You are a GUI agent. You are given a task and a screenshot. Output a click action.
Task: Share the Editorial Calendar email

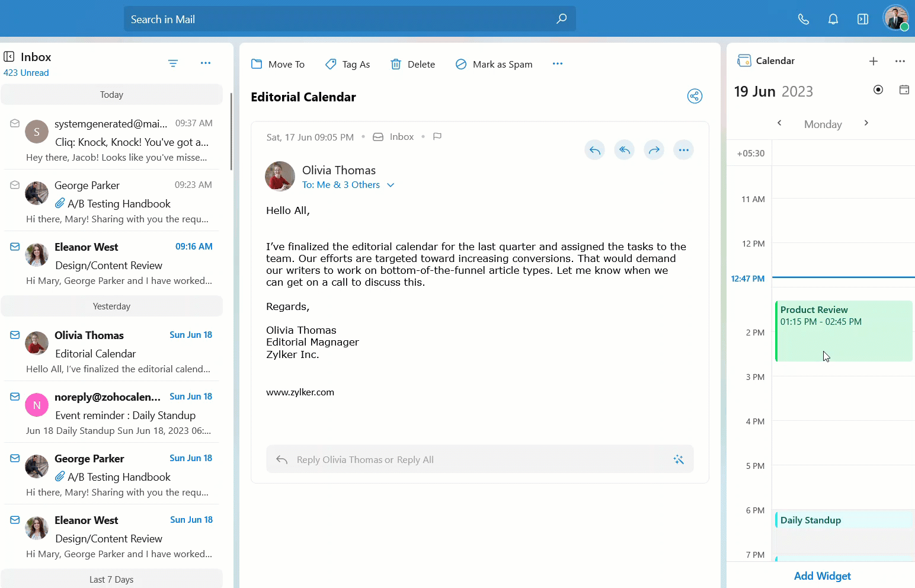tap(695, 96)
